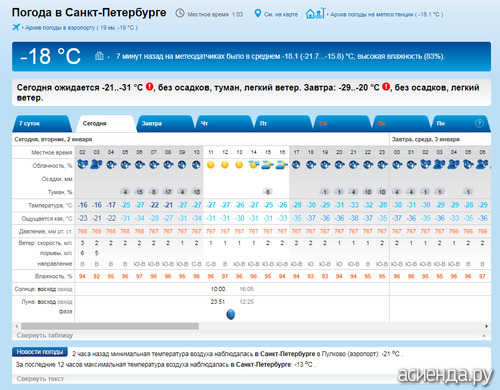Click the moon phase icon

pyautogui.click(x=231, y=314)
